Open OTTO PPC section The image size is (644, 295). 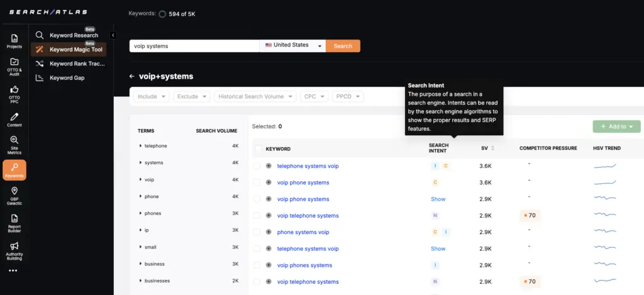[x=14, y=94]
